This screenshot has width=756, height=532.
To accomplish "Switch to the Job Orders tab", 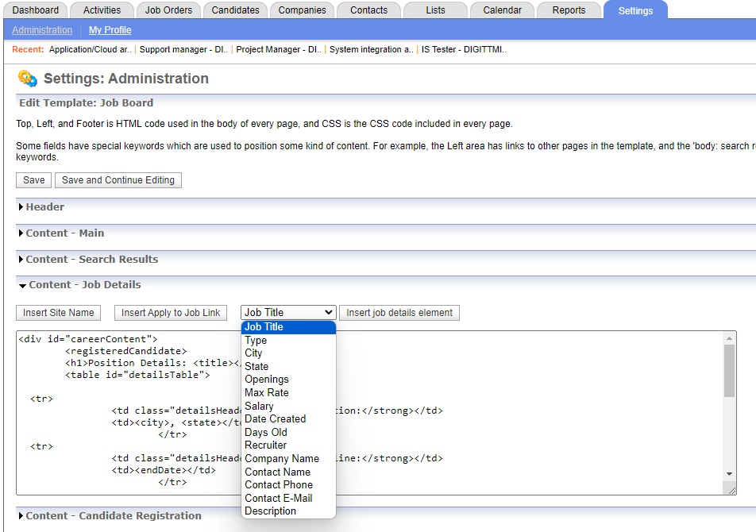I will [x=169, y=10].
